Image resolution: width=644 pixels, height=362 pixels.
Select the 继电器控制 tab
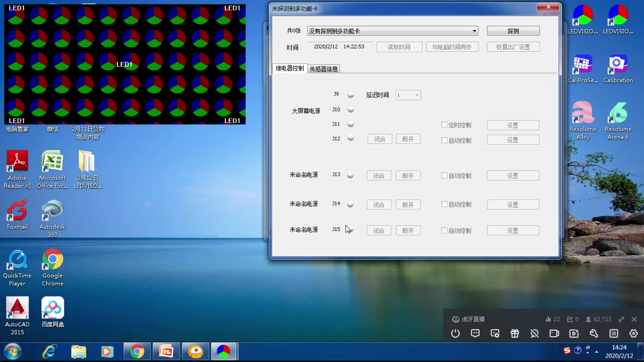point(289,68)
